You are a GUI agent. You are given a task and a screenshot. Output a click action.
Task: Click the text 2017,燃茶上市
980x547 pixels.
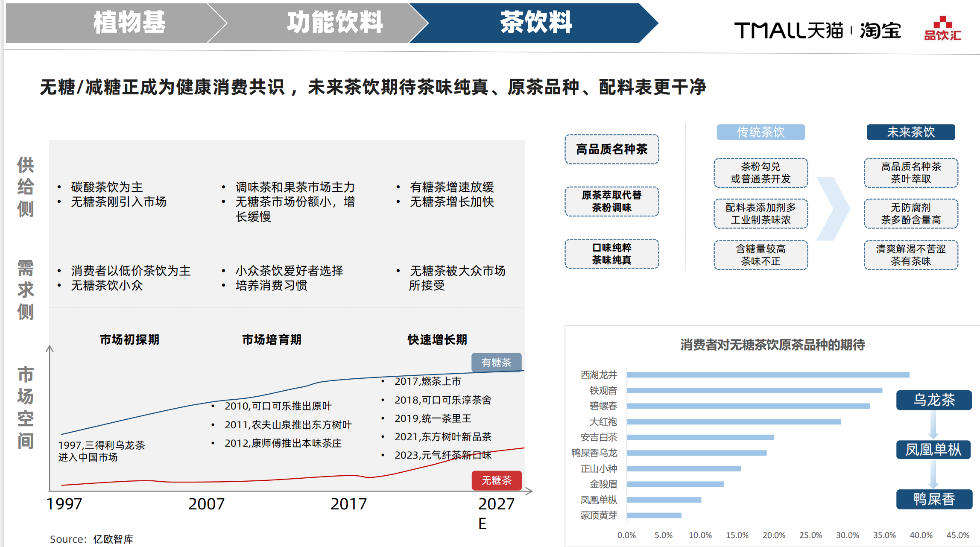(427, 381)
